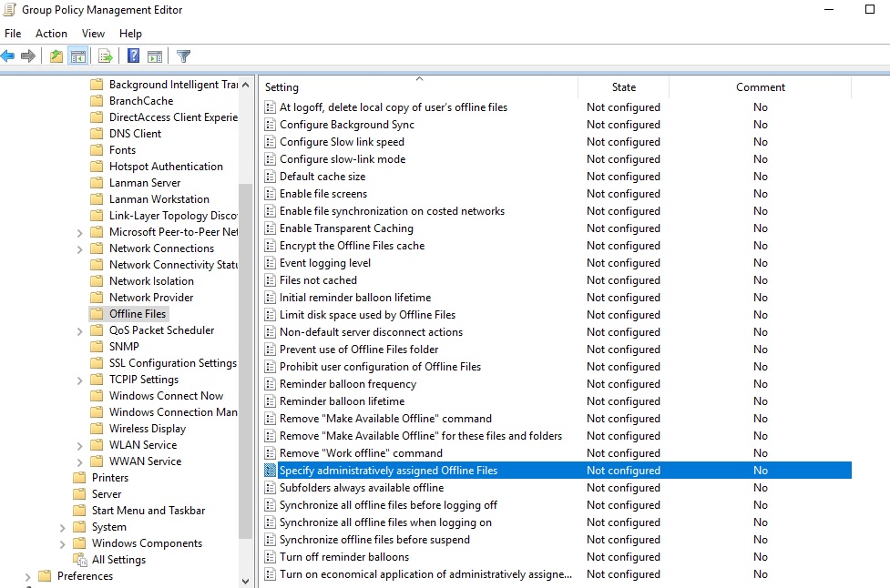This screenshot has height=588, width=890.
Task: Click the tree pane vertical scrollbar thumb
Action: pyautogui.click(x=245, y=360)
